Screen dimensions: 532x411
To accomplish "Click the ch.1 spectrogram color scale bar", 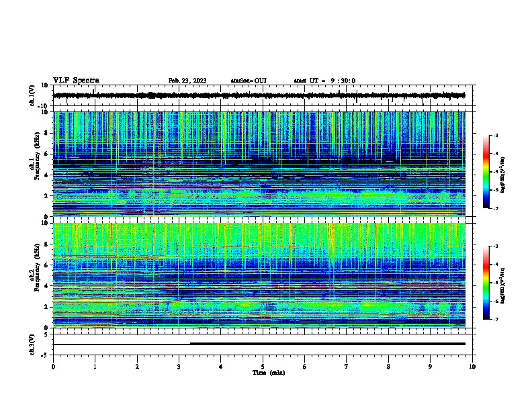I will [486, 172].
